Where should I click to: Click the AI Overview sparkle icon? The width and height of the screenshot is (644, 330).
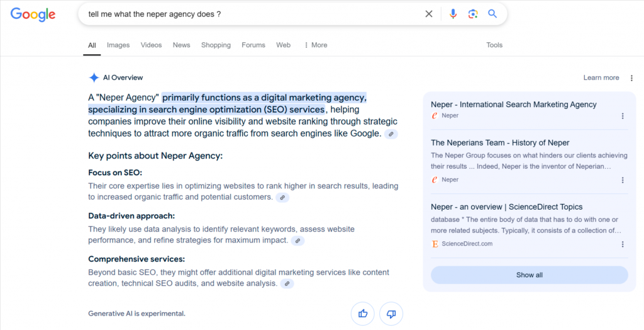coord(94,77)
